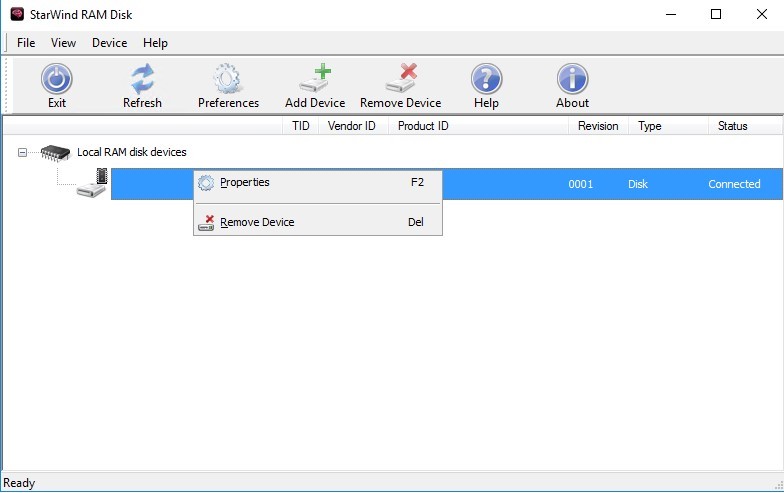
Task: Open Preferences gear icon
Action: pos(228,78)
